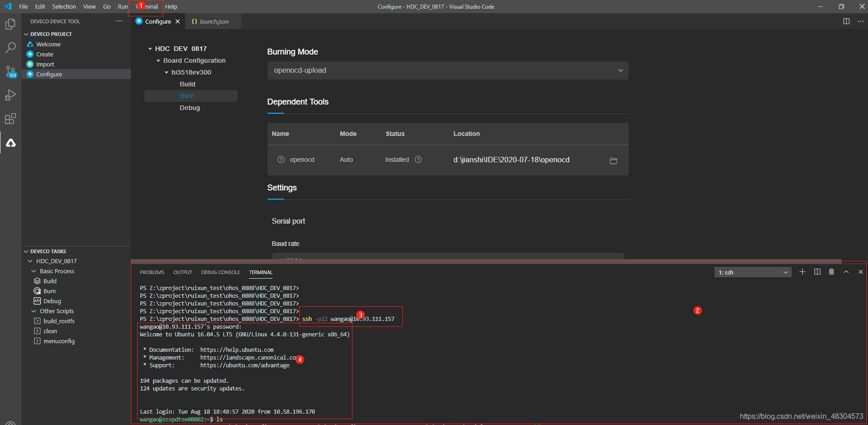Click the Auto mode cell for openocd
The width and height of the screenshot is (868, 425).
(x=347, y=160)
